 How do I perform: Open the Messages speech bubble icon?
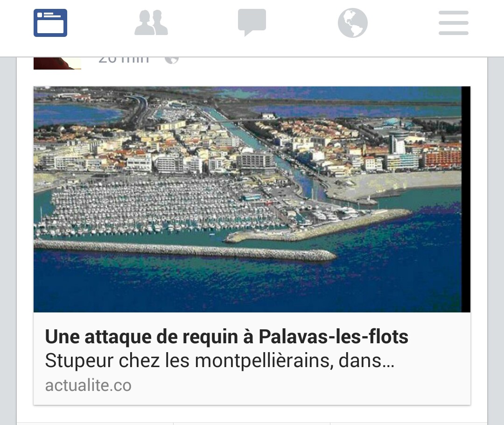(x=252, y=22)
